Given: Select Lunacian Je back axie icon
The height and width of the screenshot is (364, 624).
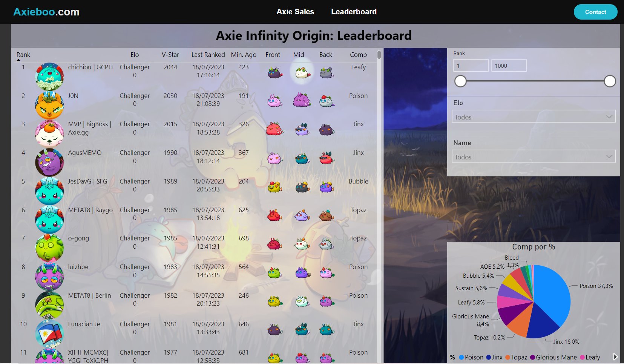Looking at the screenshot, I should [327, 330].
